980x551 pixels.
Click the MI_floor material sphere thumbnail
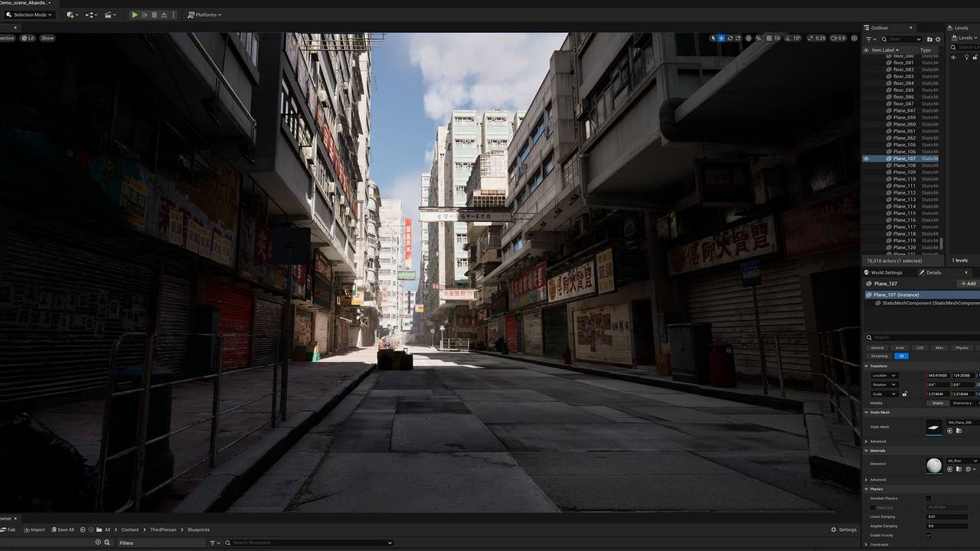pyautogui.click(x=934, y=465)
